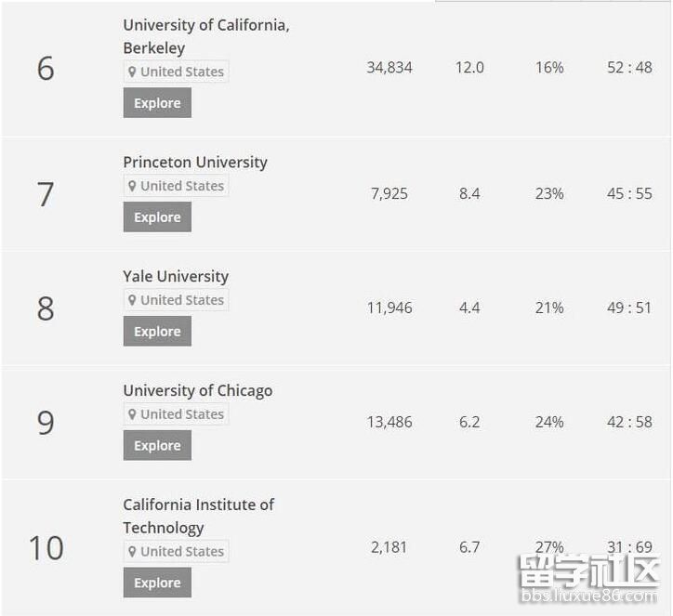
Task: Click the 34,834 student count for Berkeley
Action: 389,68
